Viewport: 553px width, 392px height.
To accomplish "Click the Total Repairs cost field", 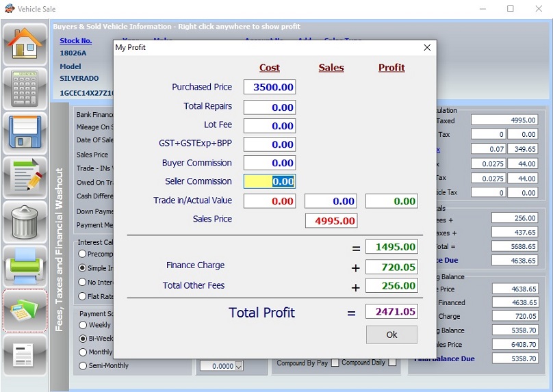I will (x=270, y=107).
